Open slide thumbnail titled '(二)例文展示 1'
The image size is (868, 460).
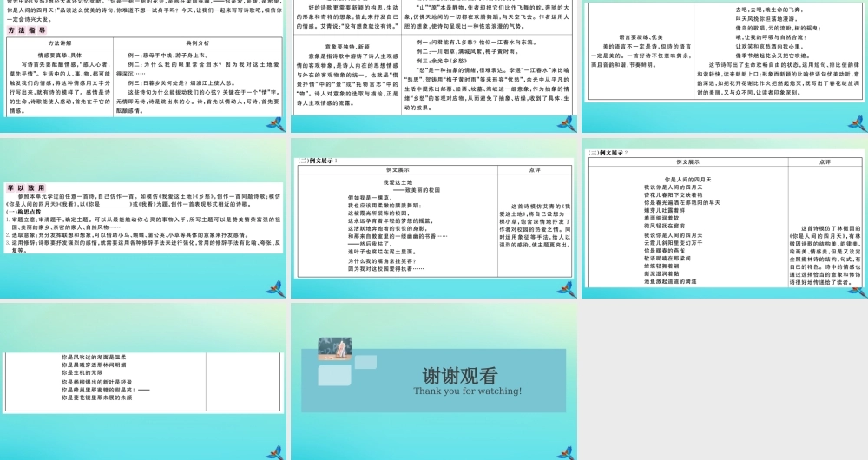tap(434, 218)
